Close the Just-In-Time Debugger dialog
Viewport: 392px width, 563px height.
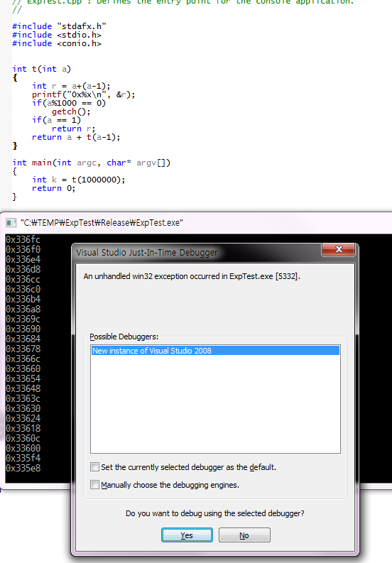339,249
